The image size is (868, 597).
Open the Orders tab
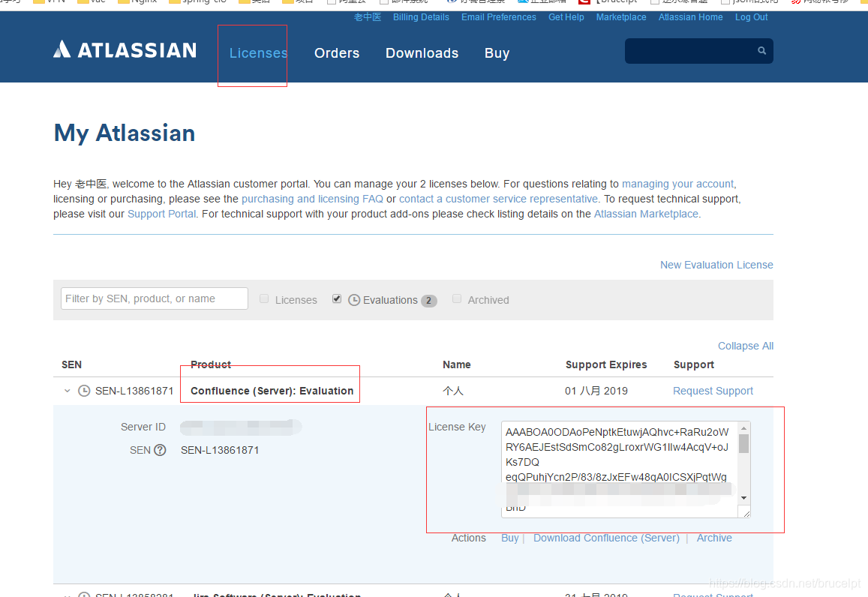tap(337, 53)
